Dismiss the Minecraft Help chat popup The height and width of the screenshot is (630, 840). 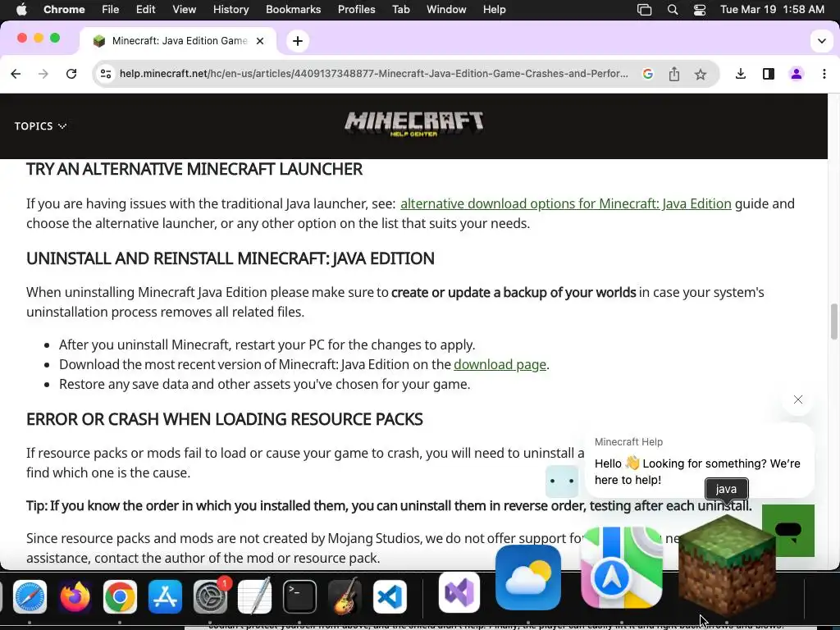pyautogui.click(x=797, y=399)
